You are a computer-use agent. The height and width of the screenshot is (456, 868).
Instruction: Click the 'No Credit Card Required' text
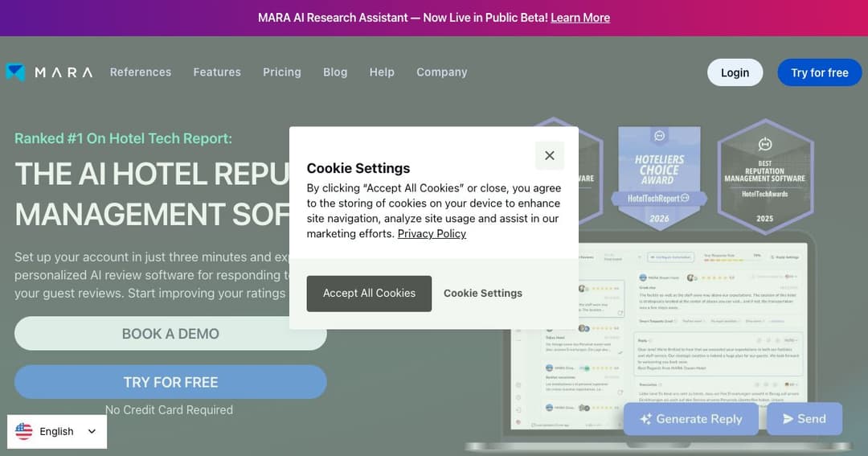pyautogui.click(x=169, y=410)
